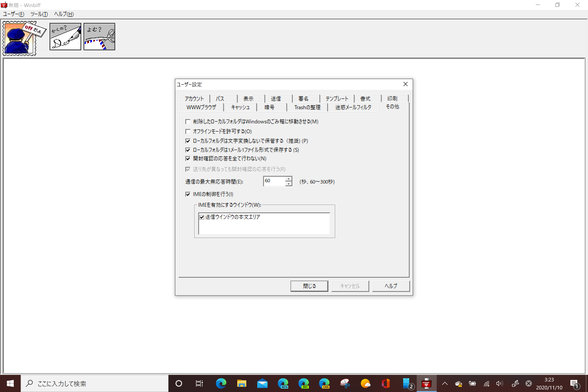Launch Edge Dev from the taskbar

[304, 383]
